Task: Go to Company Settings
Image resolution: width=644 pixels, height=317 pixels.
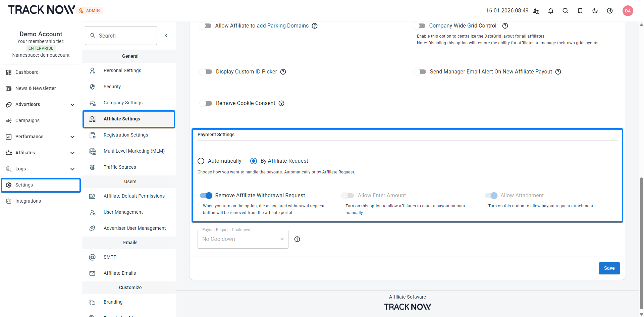Action: point(123,103)
